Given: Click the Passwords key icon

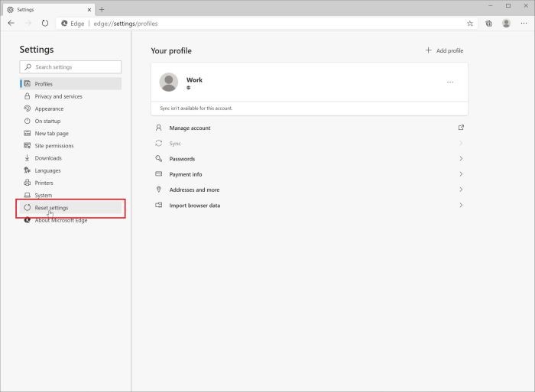Looking at the screenshot, I should coord(159,158).
